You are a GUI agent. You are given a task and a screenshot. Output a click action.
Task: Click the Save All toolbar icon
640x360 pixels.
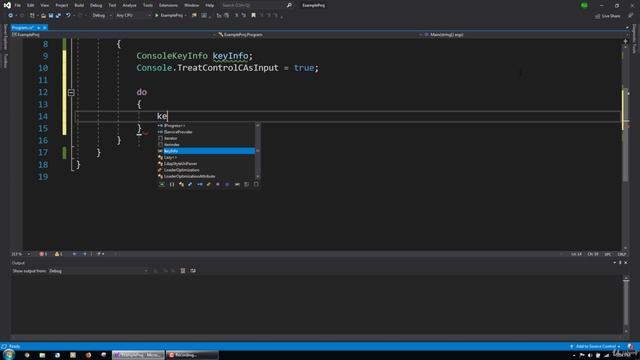[58, 16]
